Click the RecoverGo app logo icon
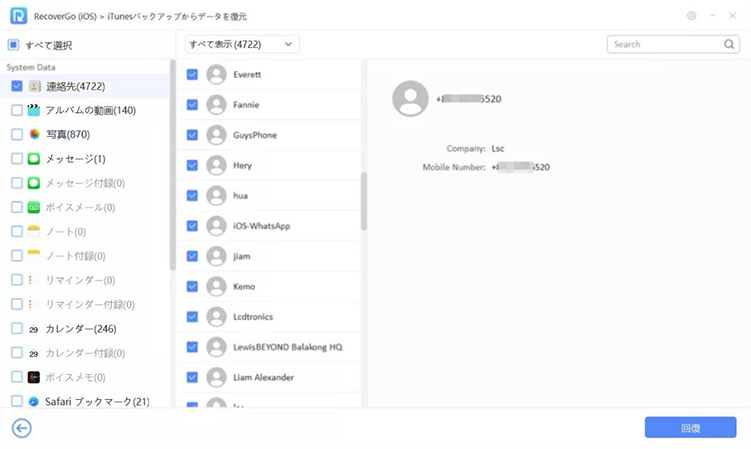 tap(18, 16)
